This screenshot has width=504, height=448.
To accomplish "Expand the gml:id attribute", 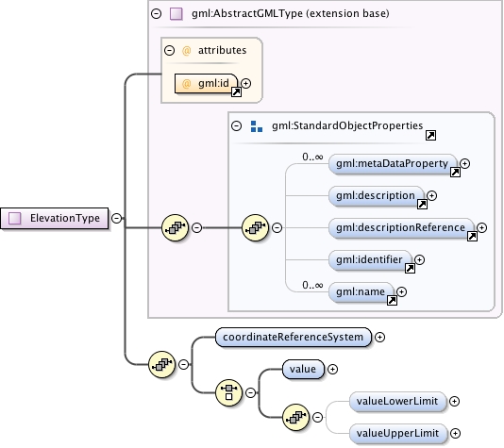I will (x=246, y=84).
